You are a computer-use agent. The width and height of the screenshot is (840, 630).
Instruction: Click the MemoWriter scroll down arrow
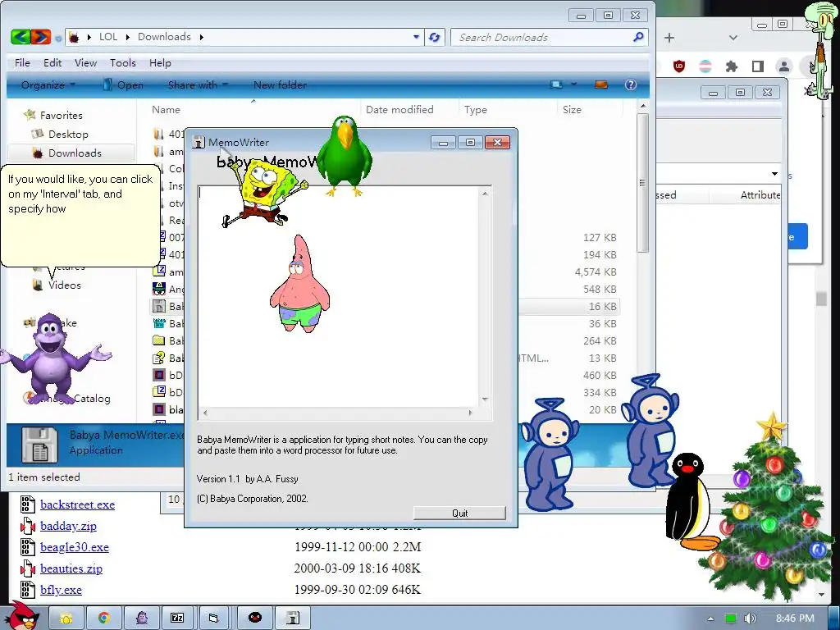click(x=485, y=399)
